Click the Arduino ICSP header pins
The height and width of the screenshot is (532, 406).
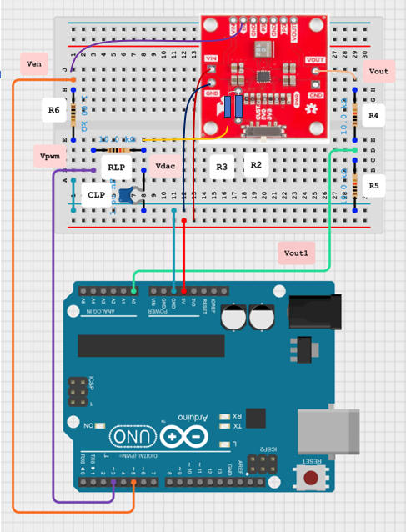coord(78,392)
